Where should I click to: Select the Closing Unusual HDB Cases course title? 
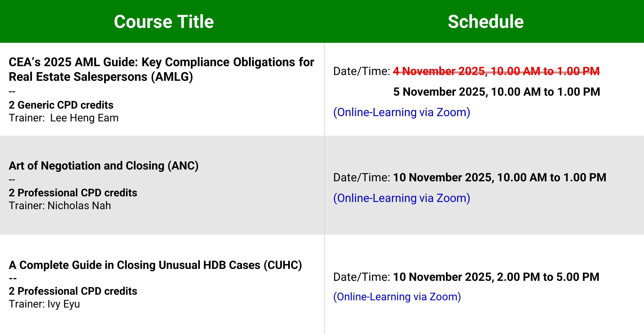tap(155, 265)
